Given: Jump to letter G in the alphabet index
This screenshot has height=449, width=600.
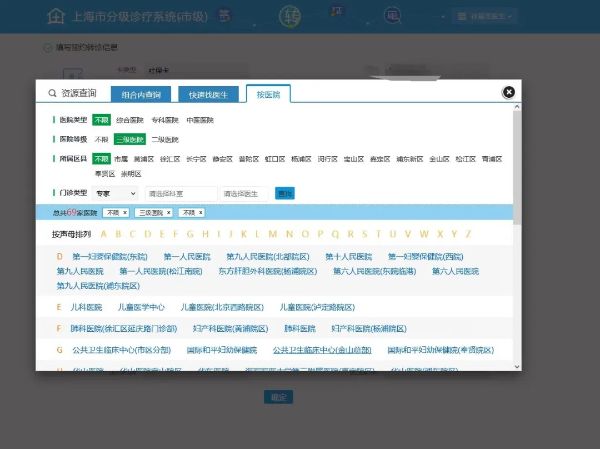Looking at the screenshot, I should coord(191,234).
